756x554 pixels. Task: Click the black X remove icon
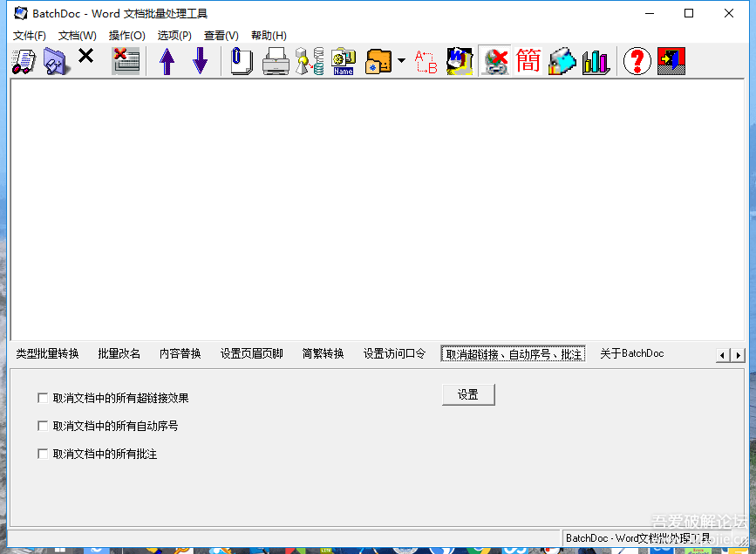(85, 57)
